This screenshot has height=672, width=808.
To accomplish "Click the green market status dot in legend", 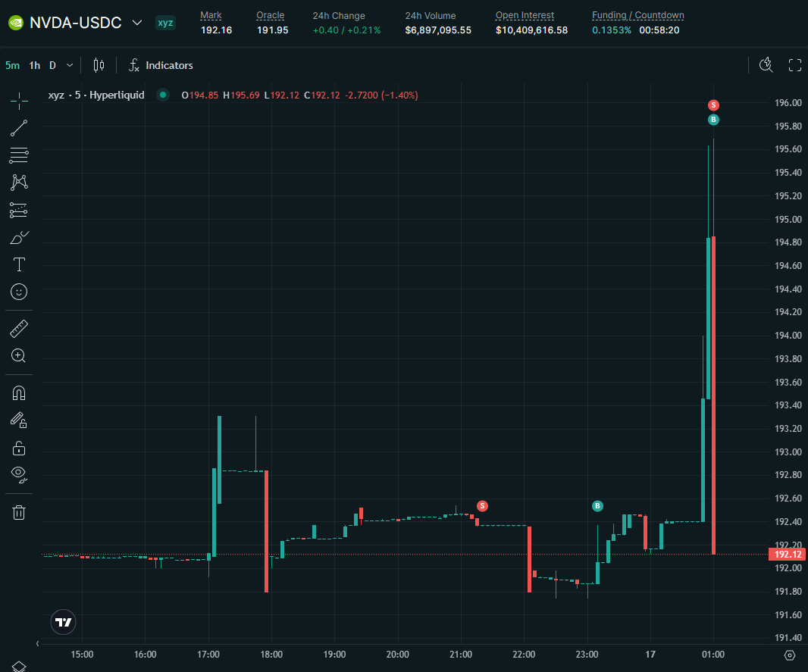I will [x=163, y=95].
